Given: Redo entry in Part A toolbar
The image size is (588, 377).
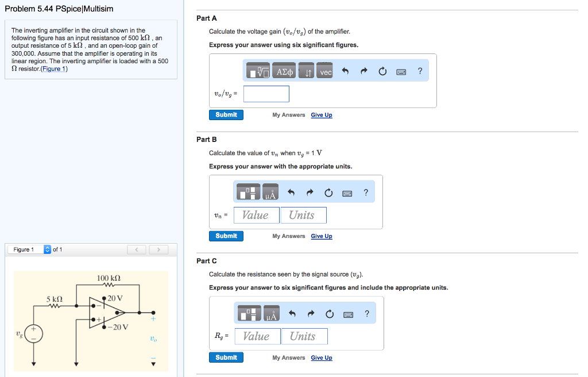Looking at the screenshot, I should [363, 71].
